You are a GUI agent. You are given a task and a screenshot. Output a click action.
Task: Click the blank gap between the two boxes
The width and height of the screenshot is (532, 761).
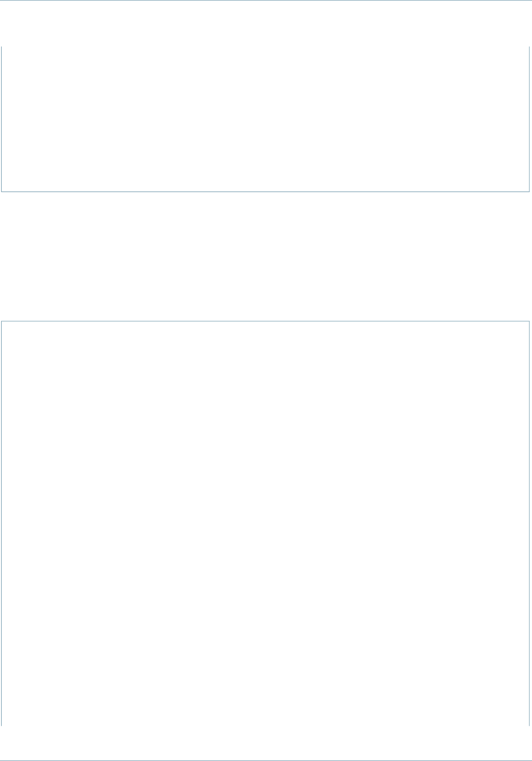[x=265, y=256]
